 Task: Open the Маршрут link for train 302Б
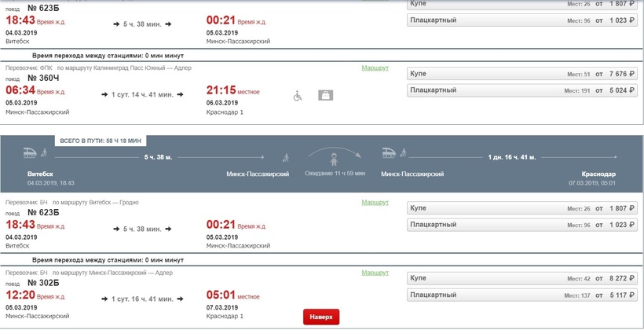click(x=375, y=273)
